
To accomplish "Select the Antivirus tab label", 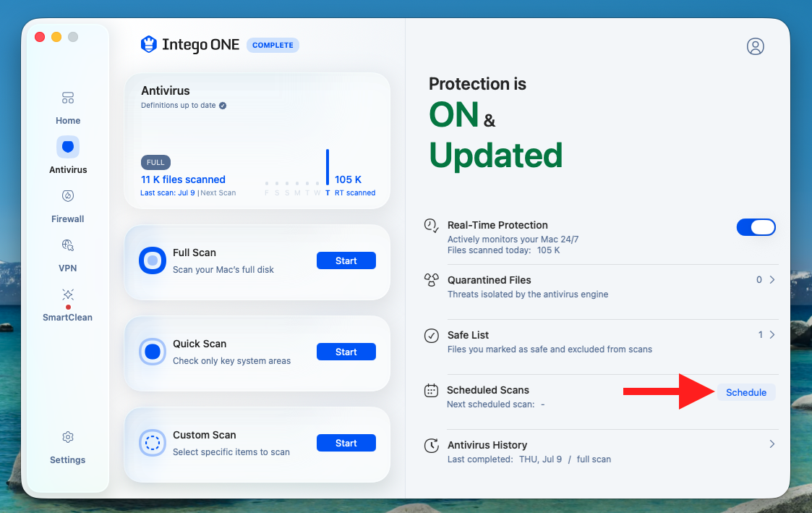I will (x=68, y=170).
